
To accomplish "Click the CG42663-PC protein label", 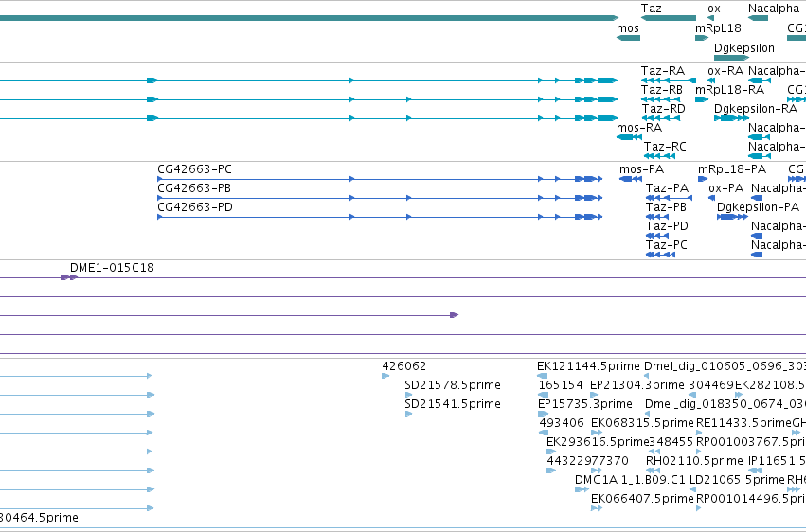I will pos(195,168).
